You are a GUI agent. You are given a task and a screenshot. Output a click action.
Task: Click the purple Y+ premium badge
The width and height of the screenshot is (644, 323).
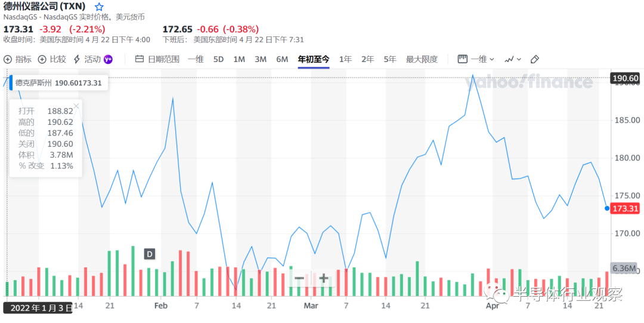[x=108, y=59]
